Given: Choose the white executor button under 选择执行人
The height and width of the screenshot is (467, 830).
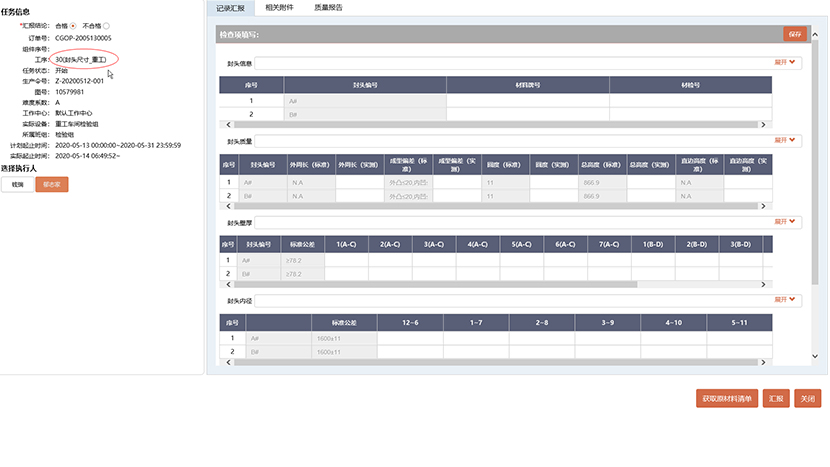Looking at the screenshot, I should tap(17, 185).
